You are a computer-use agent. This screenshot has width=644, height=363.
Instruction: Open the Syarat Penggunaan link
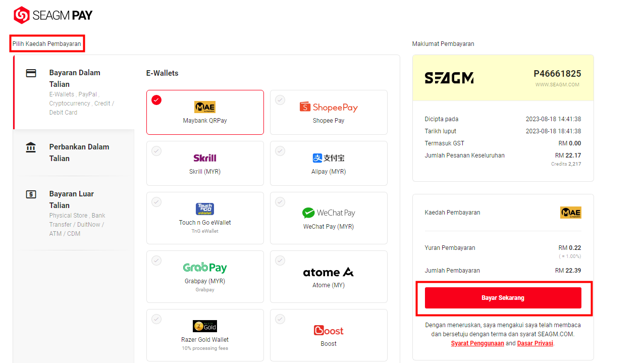477,343
